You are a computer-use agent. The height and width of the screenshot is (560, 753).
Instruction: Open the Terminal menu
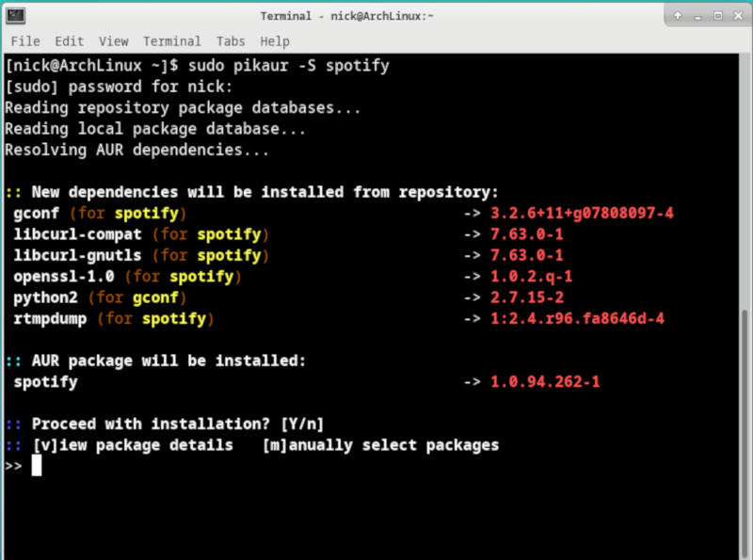tap(171, 40)
